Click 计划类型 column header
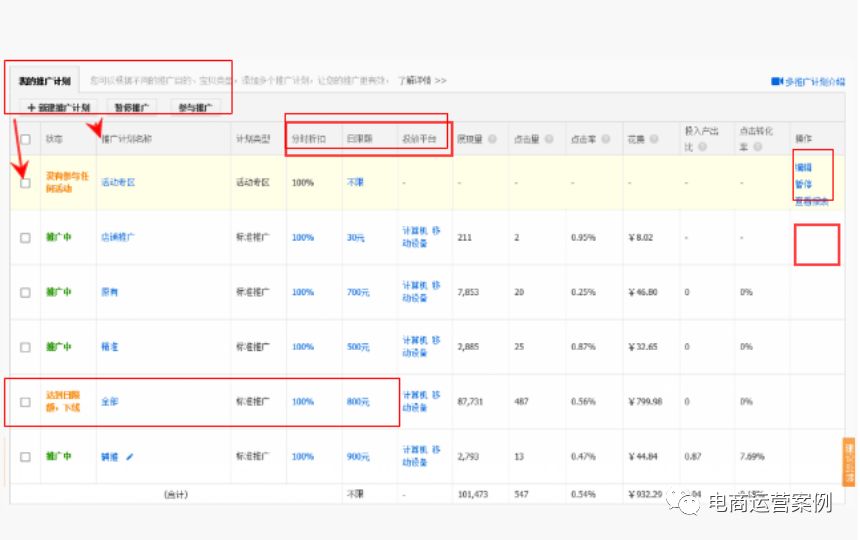The height and width of the screenshot is (540, 860). point(253,139)
